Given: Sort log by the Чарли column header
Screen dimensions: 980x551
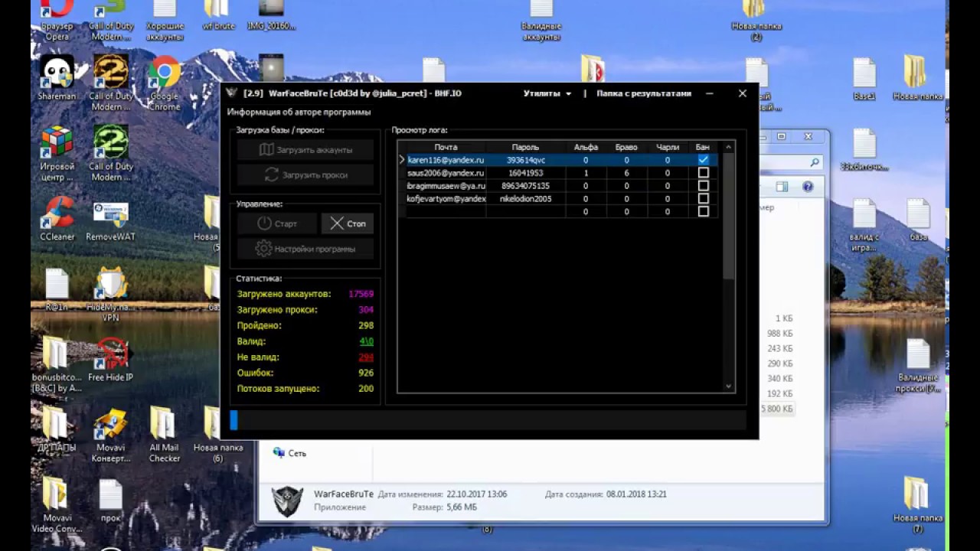Looking at the screenshot, I should [667, 147].
